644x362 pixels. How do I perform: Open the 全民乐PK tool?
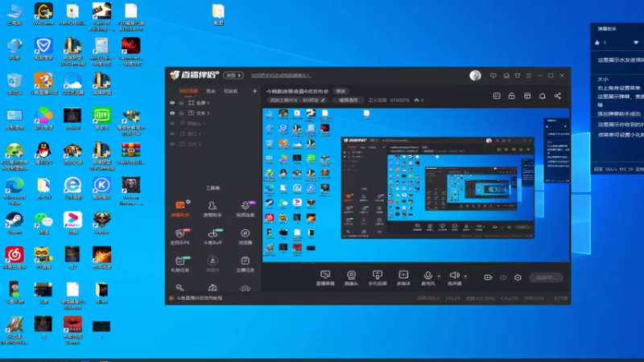coord(180,237)
